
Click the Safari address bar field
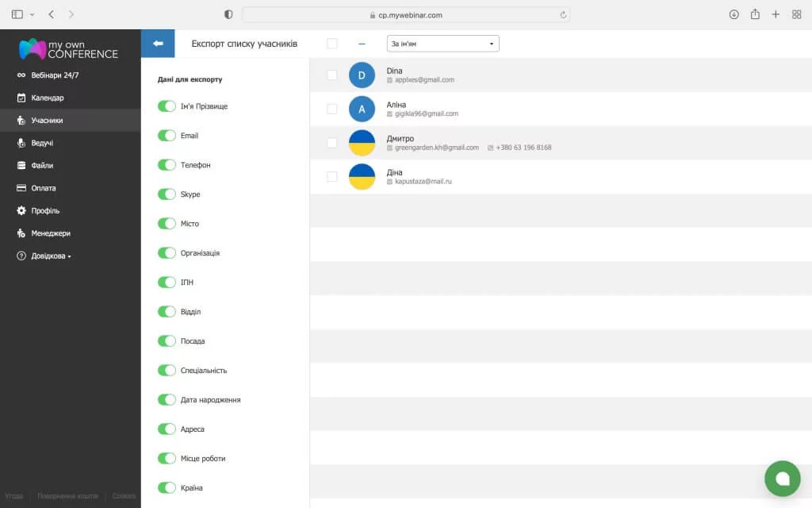click(405, 14)
